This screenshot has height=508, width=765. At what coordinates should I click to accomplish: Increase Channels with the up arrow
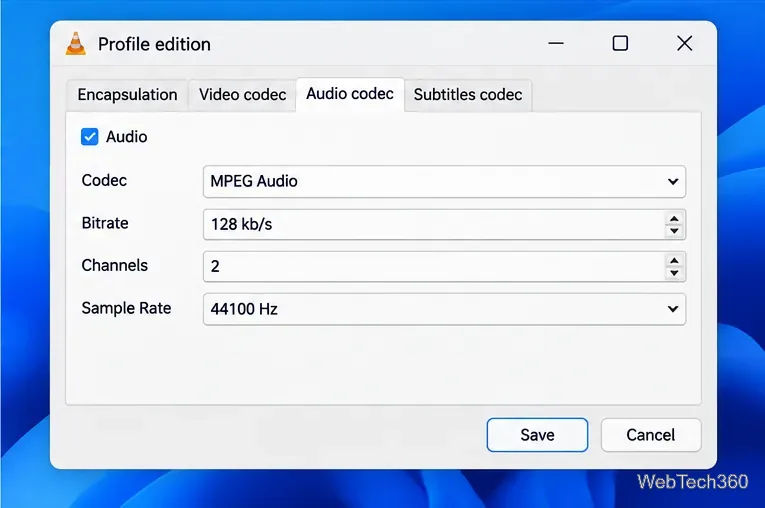click(x=674, y=261)
